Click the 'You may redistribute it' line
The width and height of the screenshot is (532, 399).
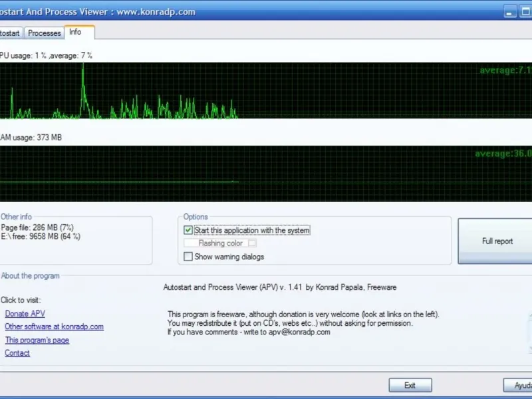pyautogui.click(x=290, y=323)
